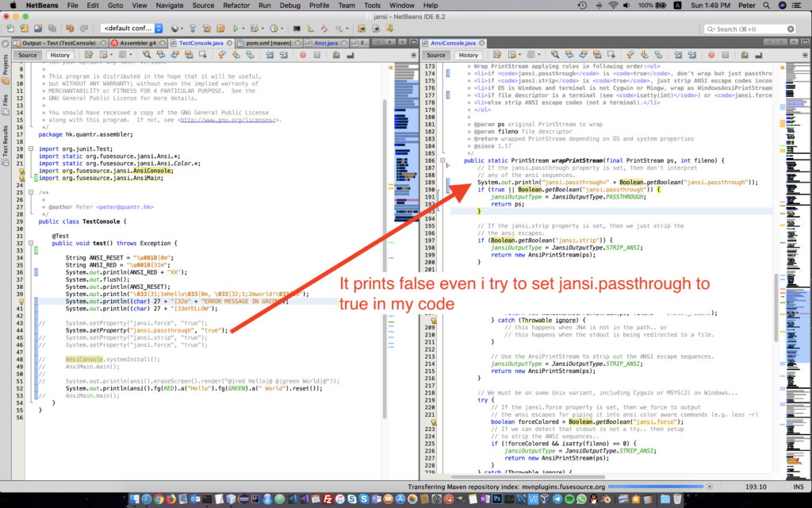The width and height of the screenshot is (812, 508).
Task: Click Shift Line Left in left editor toolbar
Action: (x=270, y=55)
